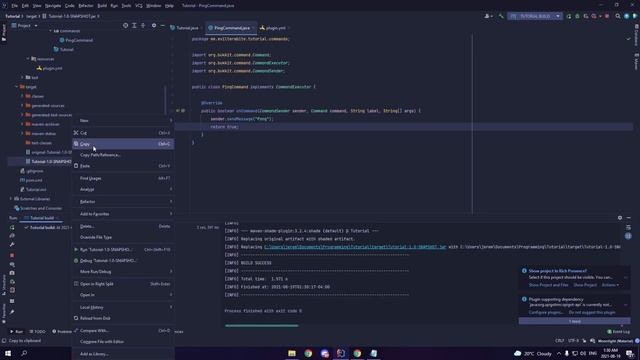640x360 pixels.
Task: Collapse the target folder in tree
Action: [17, 87]
